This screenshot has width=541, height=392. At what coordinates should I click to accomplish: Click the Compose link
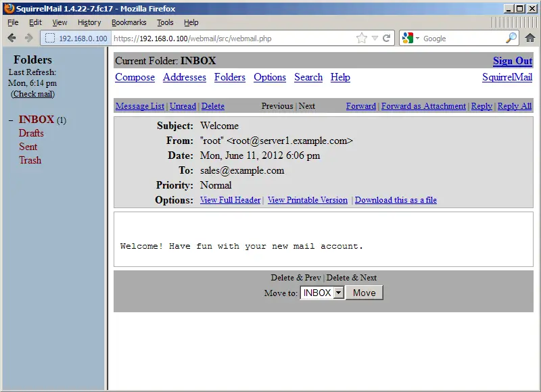coord(135,77)
